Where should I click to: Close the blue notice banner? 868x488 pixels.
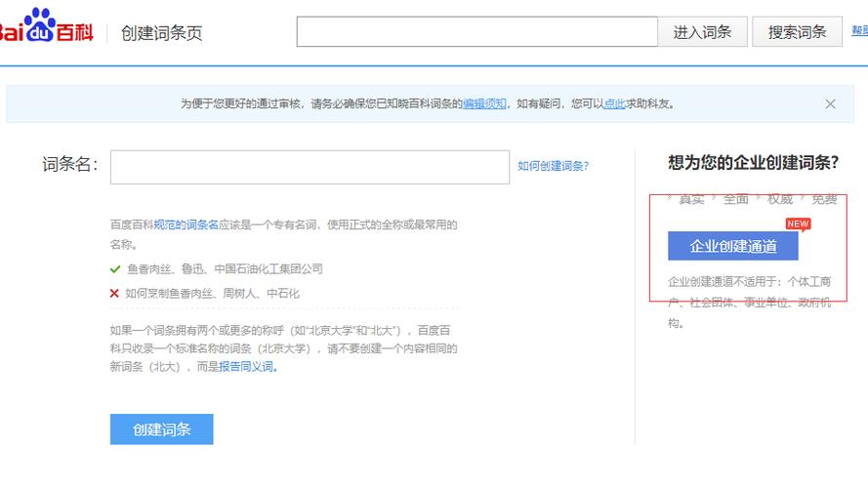coord(830,104)
